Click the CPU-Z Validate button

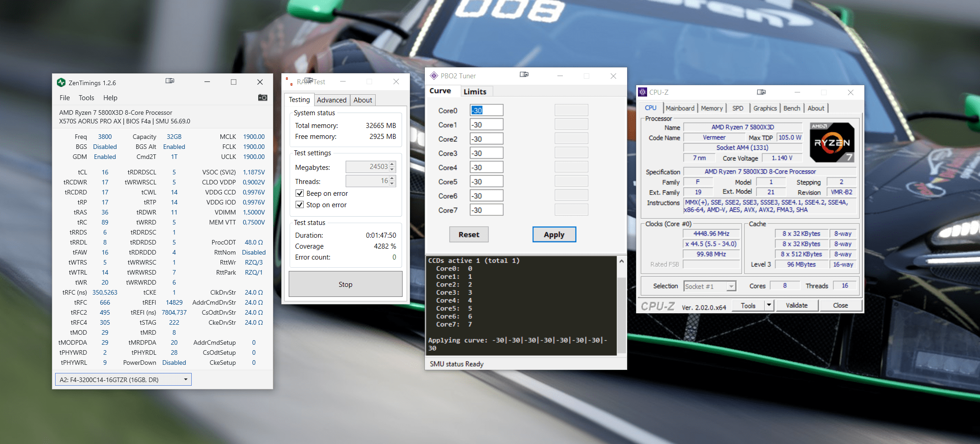click(796, 305)
